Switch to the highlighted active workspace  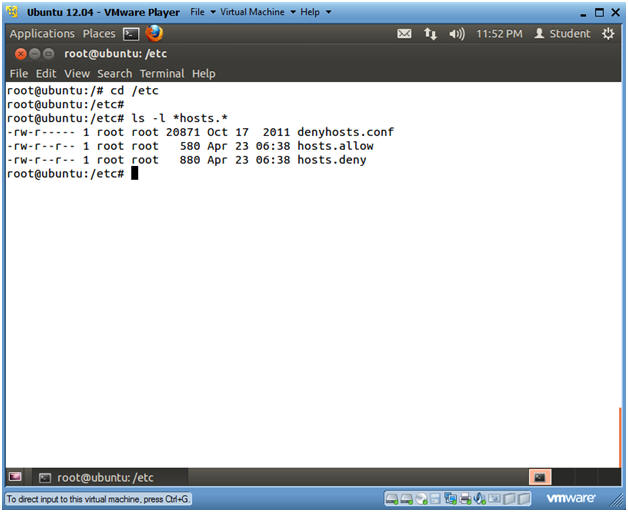pos(540,477)
